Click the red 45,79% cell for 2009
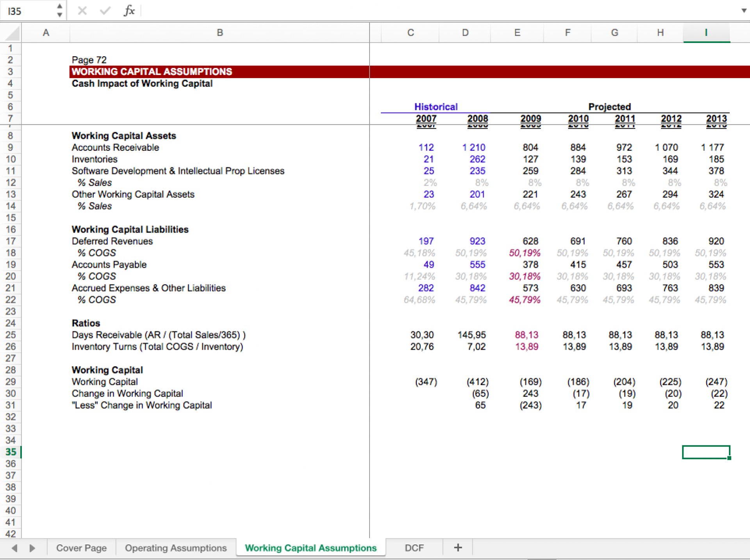The height and width of the screenshot is (560, 750). click(x=525, y=300)
